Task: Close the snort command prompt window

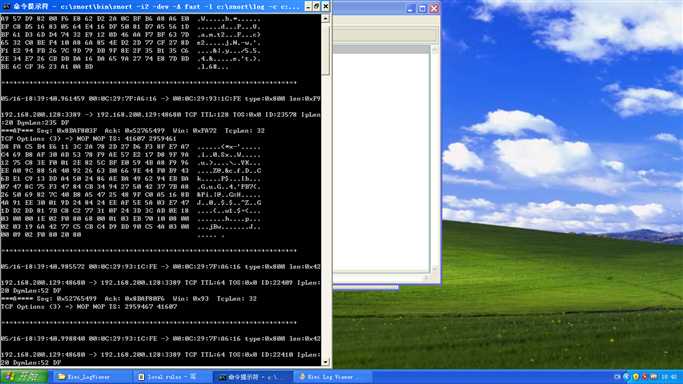Action: coord(325,7)
